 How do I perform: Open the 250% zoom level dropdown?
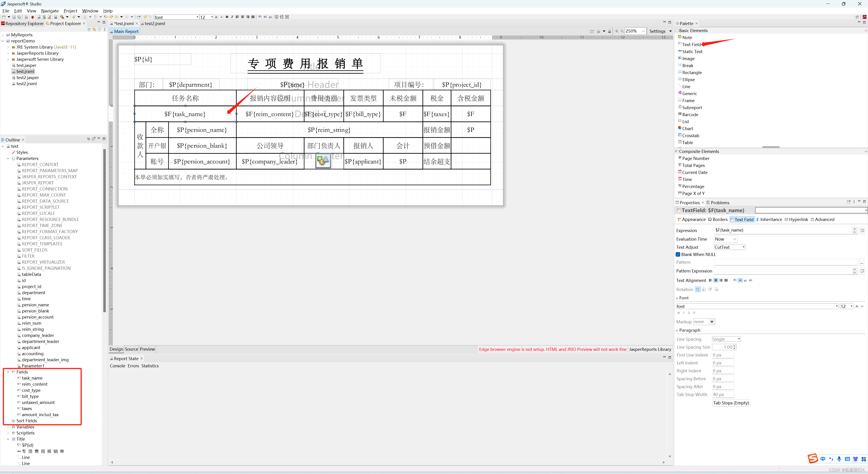coord(643,31)
